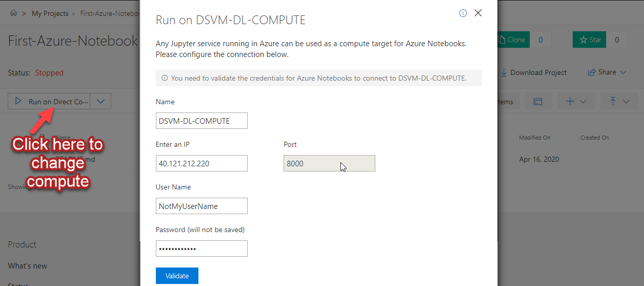Viewport: 644px width, 286px height.
Task: Click the Enter an IP field
Action: point(202,163)
